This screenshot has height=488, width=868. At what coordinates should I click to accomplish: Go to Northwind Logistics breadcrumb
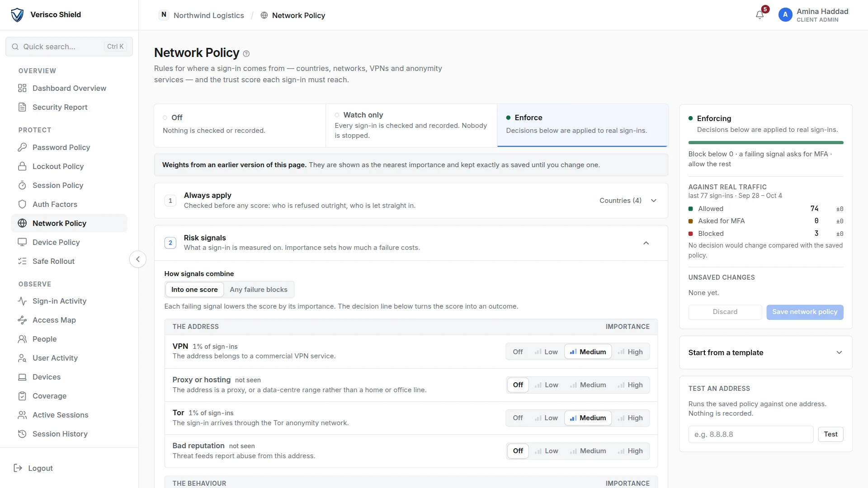(x=209, y=15)
